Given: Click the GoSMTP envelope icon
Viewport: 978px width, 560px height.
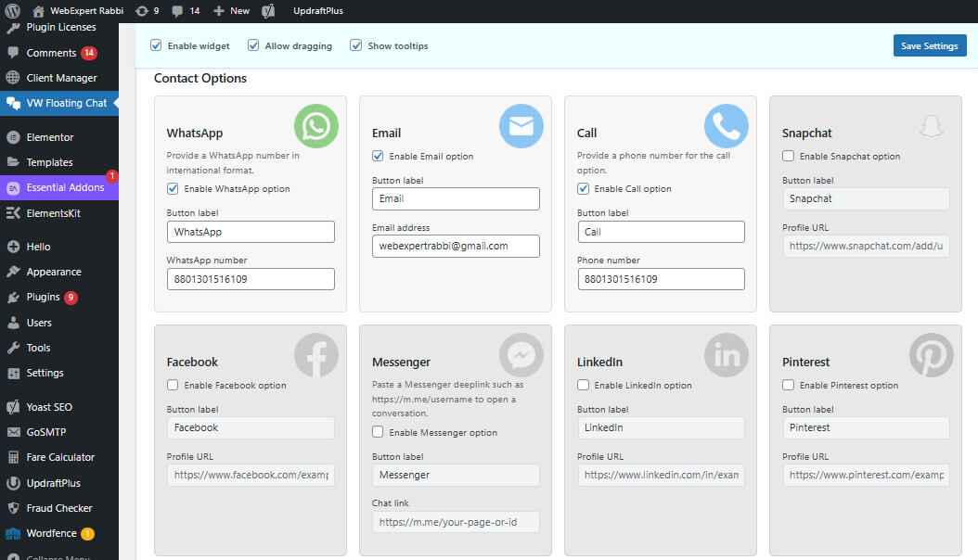Looking at the screenshot, I should pos(13,432).
